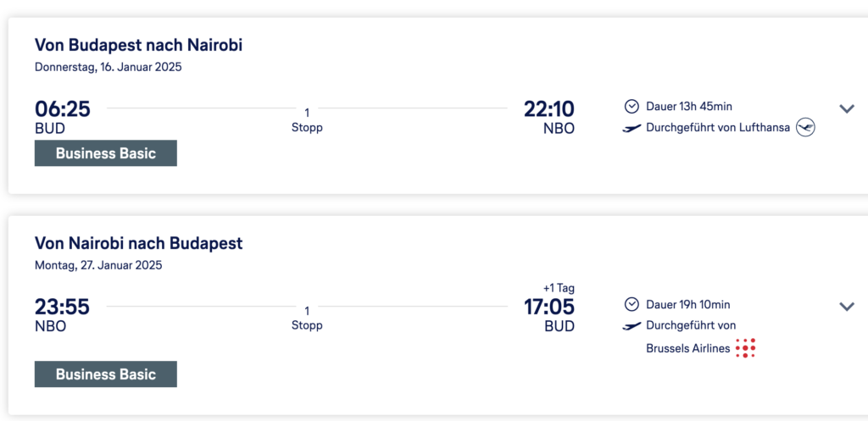Click the date 'Donnerstag, 16. Januar 2025'
This screenshot has height=421, width=868.
(108, 67)
